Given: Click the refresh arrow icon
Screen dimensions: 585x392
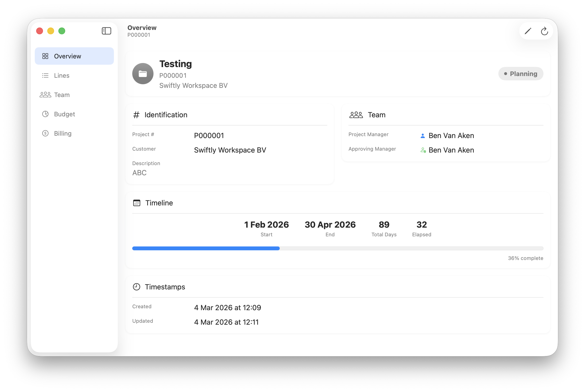Looking at the screenshot, I should [x=544, y=31].
